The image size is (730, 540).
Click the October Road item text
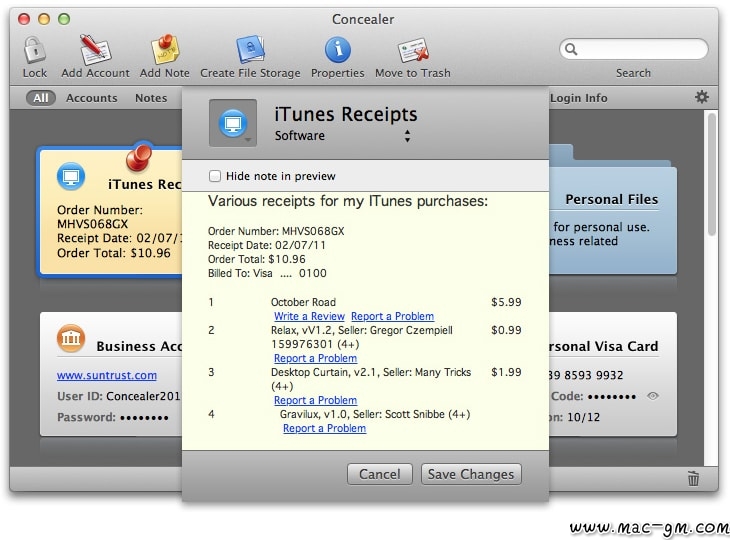pos(303,302)
